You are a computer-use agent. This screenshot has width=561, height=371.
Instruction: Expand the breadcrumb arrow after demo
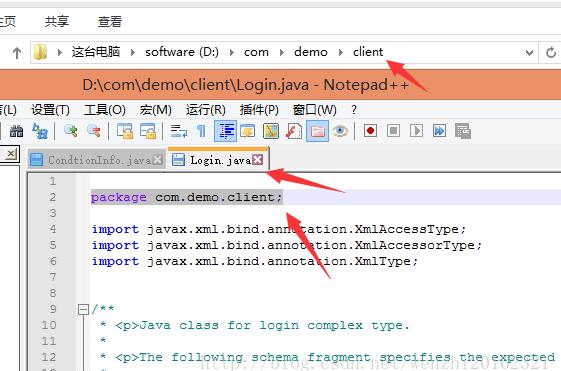click(x=341, y=53)
